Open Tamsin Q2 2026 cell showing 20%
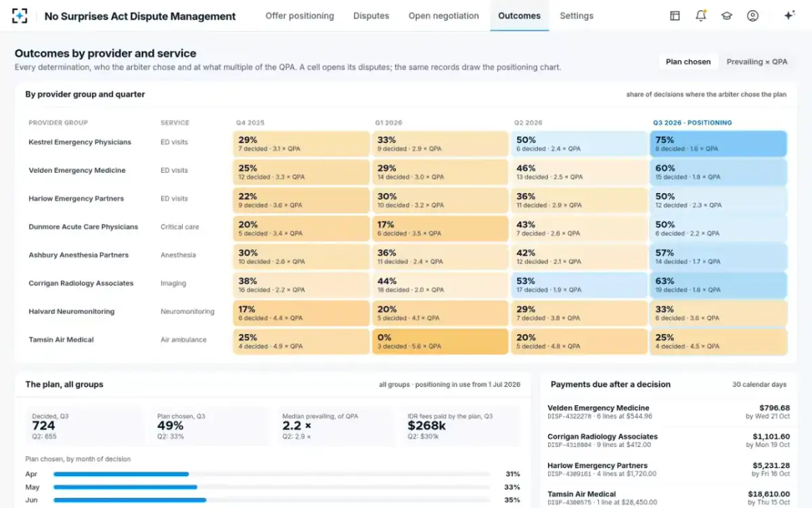Viewport: 812px width, 508px height. point(579,341)
